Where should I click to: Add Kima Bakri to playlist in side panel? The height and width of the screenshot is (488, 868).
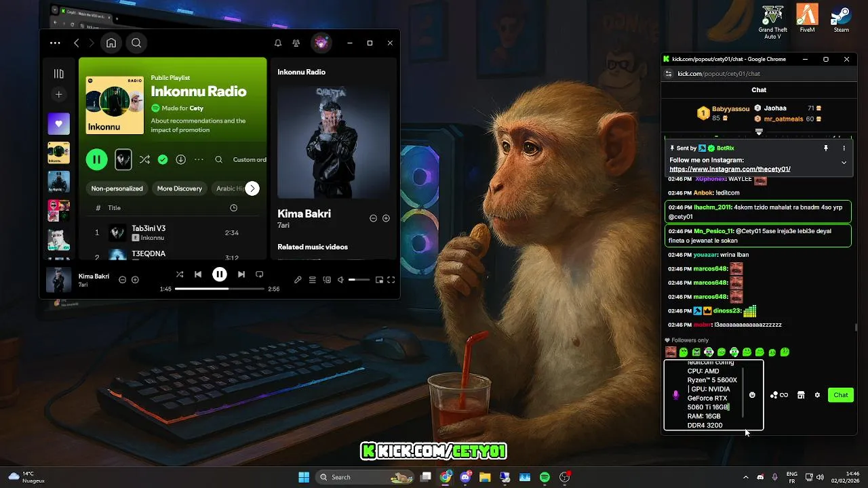(386, 218)
